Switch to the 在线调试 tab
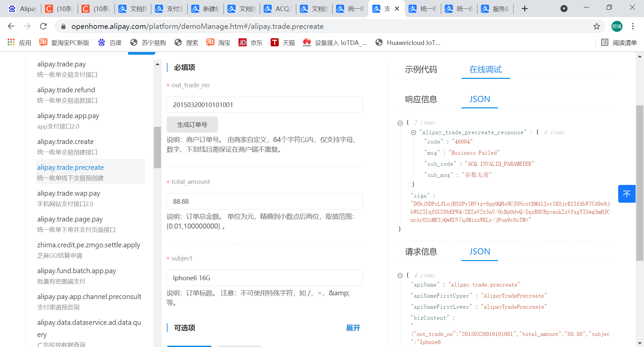The height and width of the screenshot is (347, 644). (x=485, y=69)
